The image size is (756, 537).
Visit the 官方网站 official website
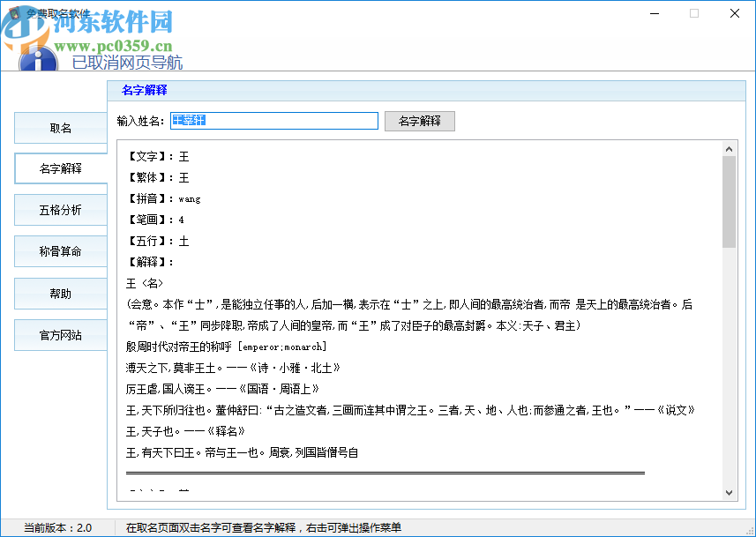click(x=60, y=334)
